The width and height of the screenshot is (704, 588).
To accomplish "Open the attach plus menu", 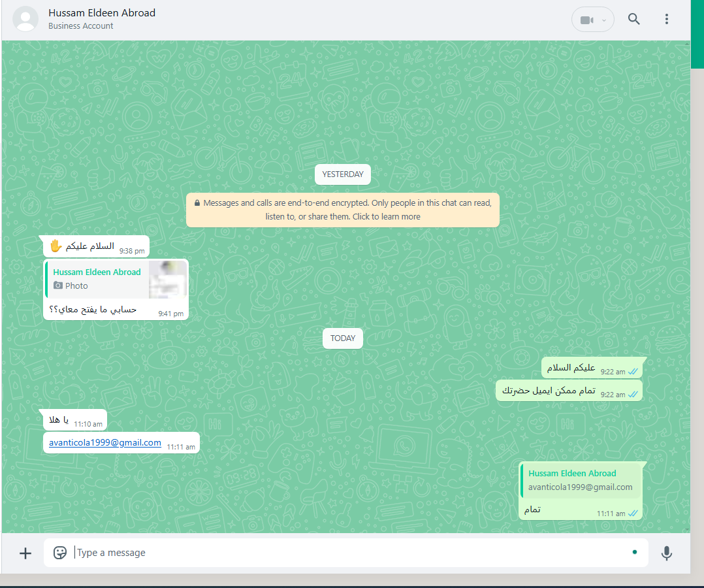I will coord(25,553).
